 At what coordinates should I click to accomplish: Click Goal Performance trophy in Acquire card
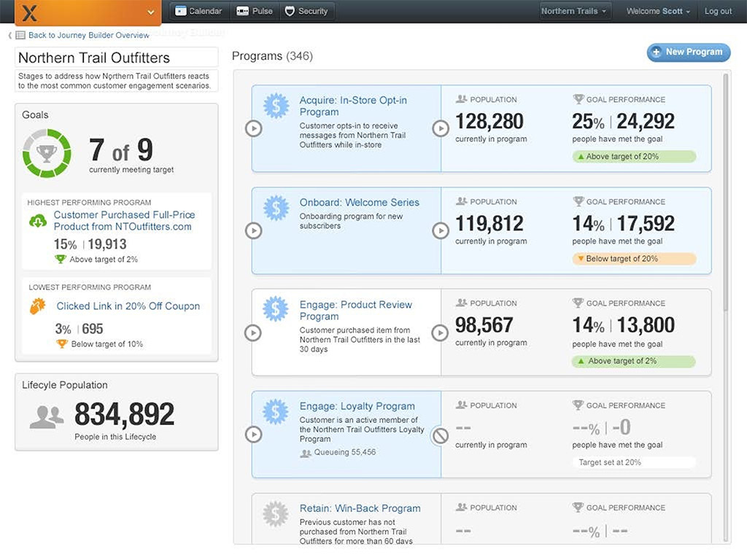point(578,99)
